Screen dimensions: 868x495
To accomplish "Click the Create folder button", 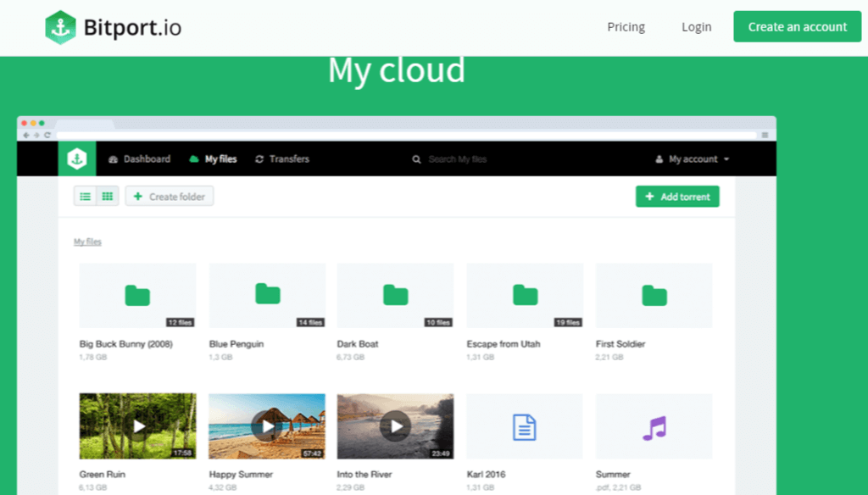I will click(x=170, y=196).
